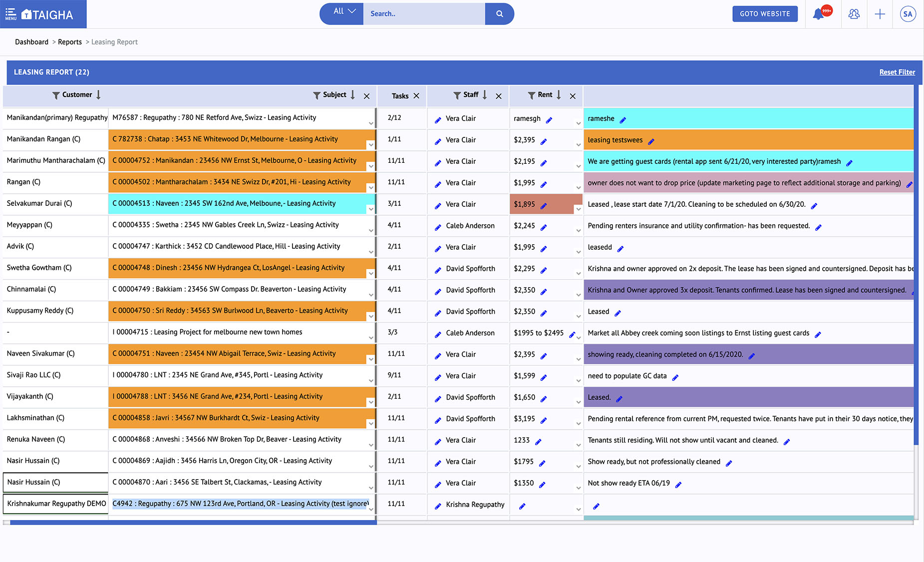The height and width of the screenshot is (562, 924).
Task: Expand subject dropdown for C 00004513 Naveen row
Action: [371, 209]
